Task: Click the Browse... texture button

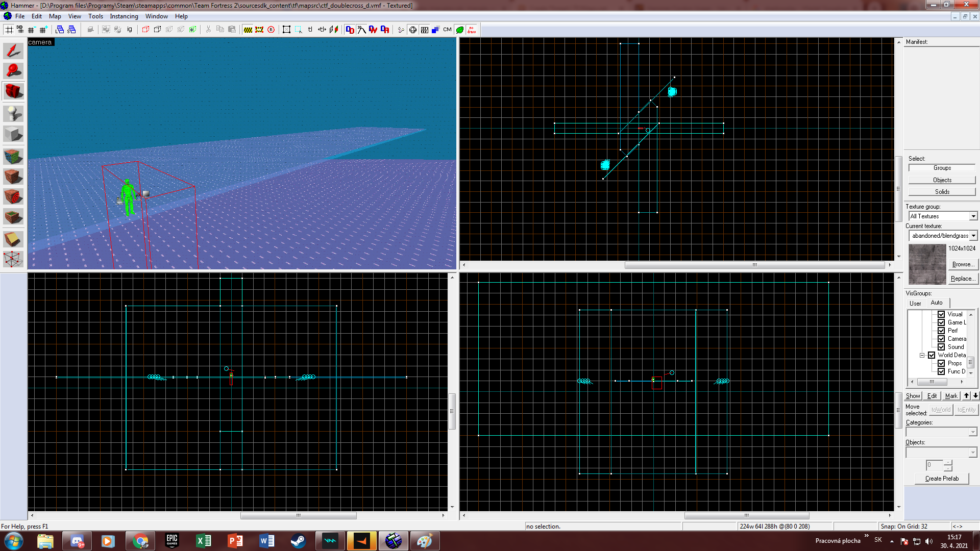Action: pyautogui.click(x=963, y=264)
